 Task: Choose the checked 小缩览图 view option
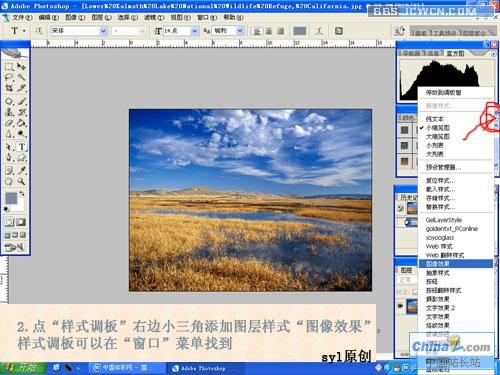click(438, 128)
